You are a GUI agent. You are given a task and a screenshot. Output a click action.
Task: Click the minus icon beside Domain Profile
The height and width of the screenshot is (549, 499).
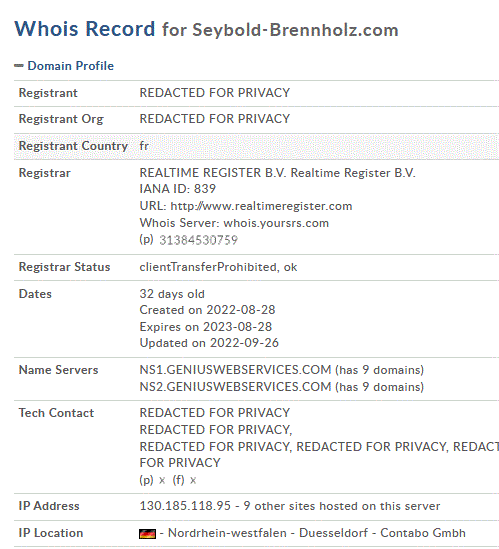[x=19, y=65]
